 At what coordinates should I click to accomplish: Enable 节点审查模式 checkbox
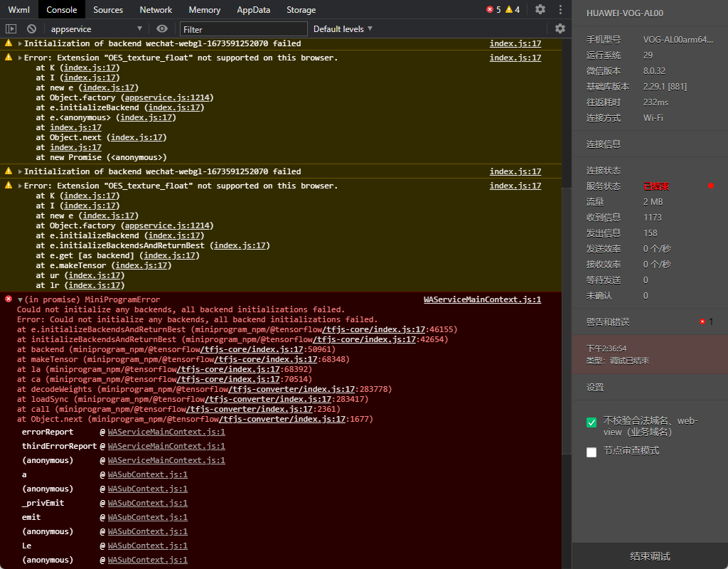[x=591, y=452]
